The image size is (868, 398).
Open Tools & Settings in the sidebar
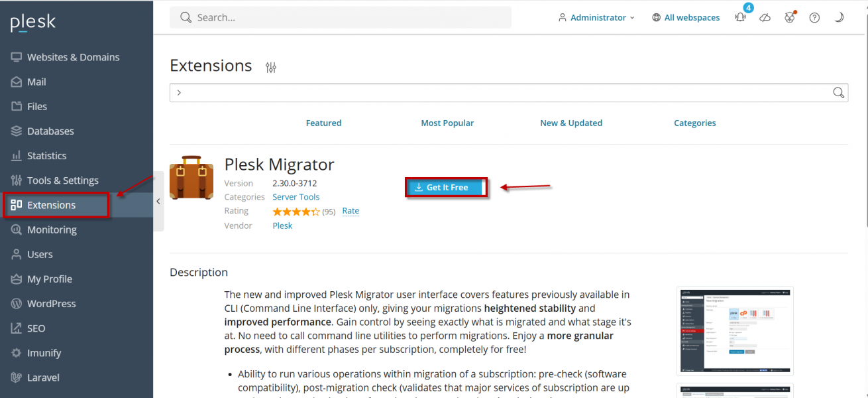coord(62,180)
